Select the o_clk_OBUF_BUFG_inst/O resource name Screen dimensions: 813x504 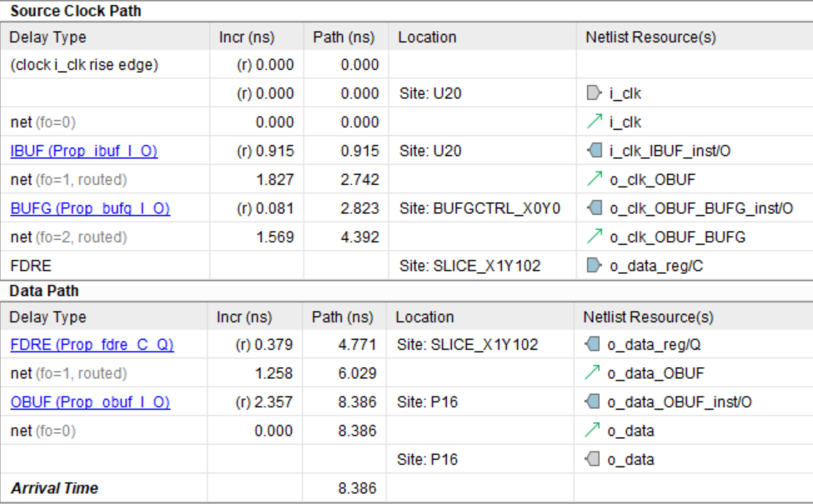coord(700,208)
